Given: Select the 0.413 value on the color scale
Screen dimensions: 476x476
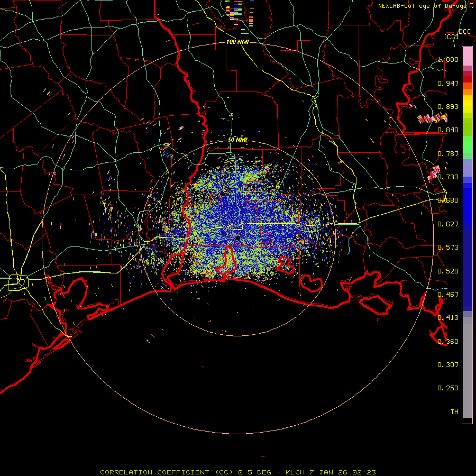Looking at the screenshot, I should click(x=448, y=318).
